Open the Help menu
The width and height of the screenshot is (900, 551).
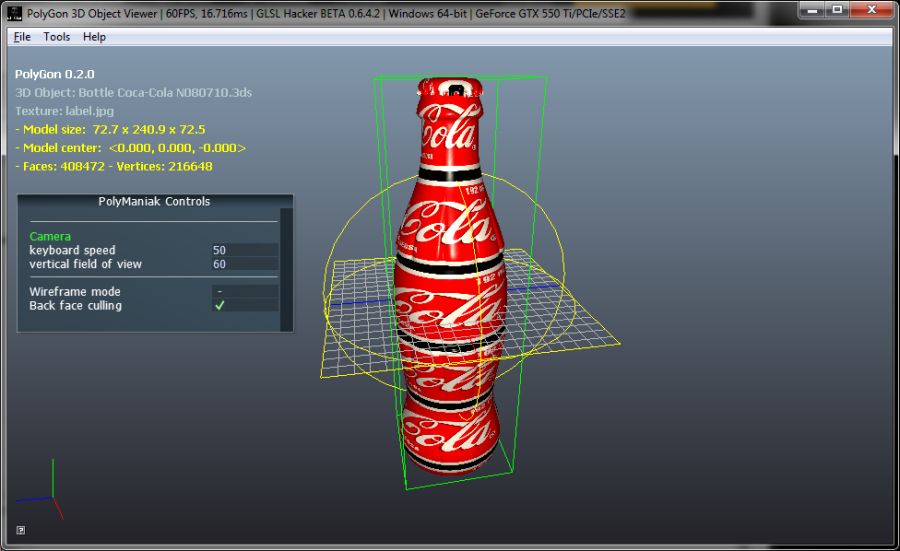[94, 37]
